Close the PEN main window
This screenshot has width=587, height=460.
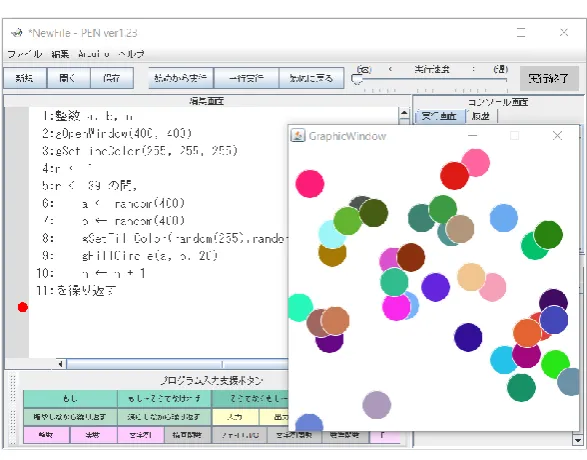click(564, 33)
